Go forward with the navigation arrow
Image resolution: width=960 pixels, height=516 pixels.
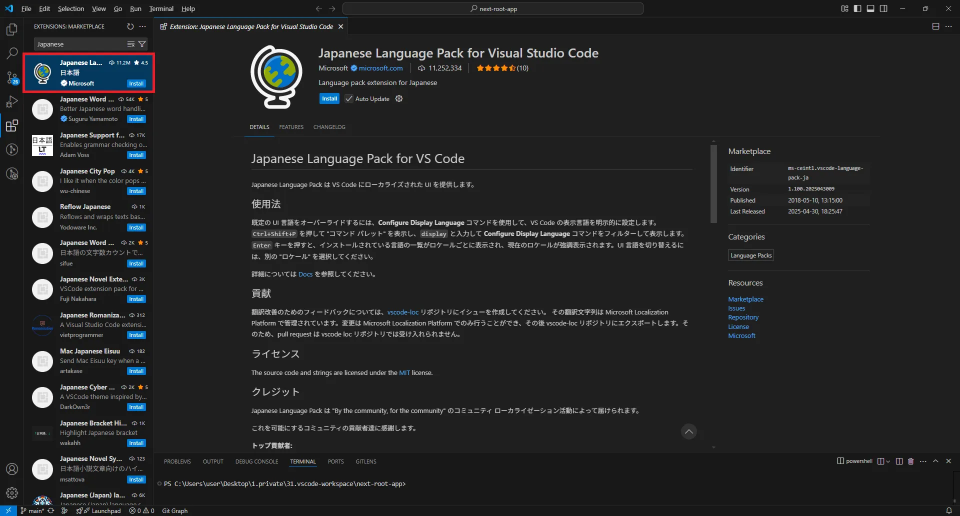[x=332, y=9]
